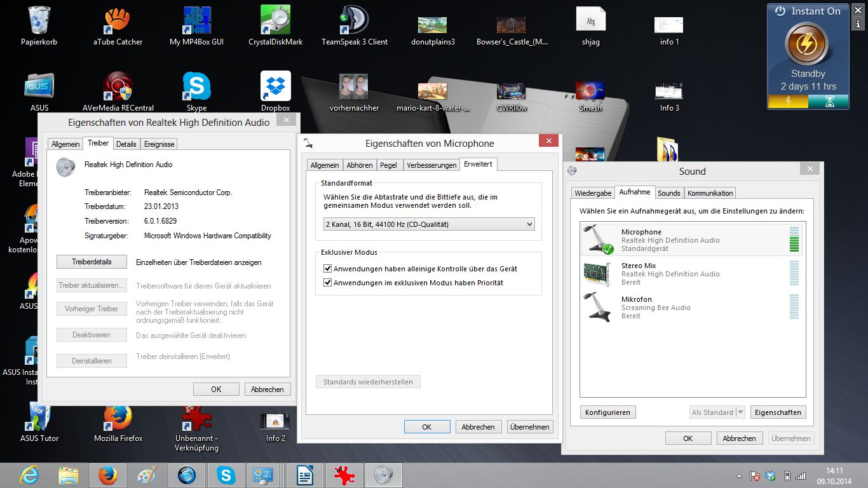The height and width of the screenshot is (488, 868).
Task: Select the Info 2 desktop file
Action: coord(276,426)
